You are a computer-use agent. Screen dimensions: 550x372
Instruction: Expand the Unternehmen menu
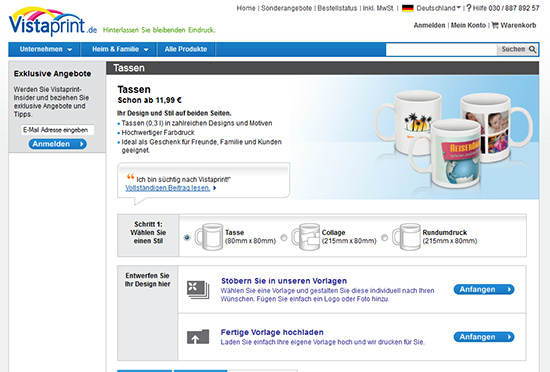coord(45,49)
